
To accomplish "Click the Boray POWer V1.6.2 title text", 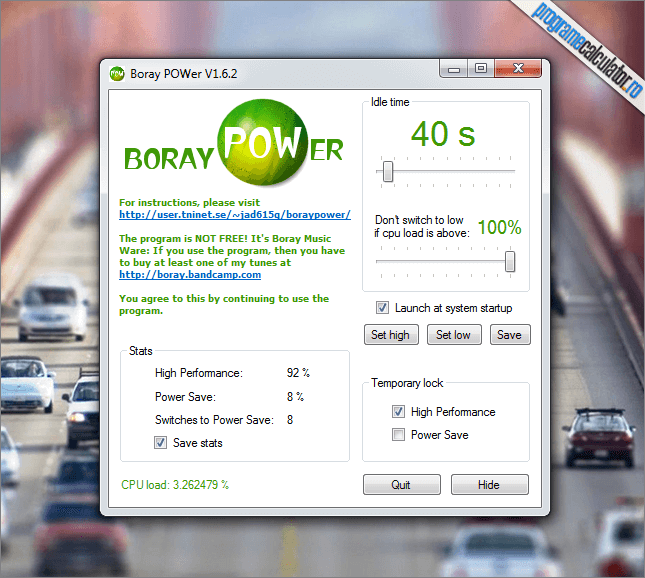I will 183,74.
